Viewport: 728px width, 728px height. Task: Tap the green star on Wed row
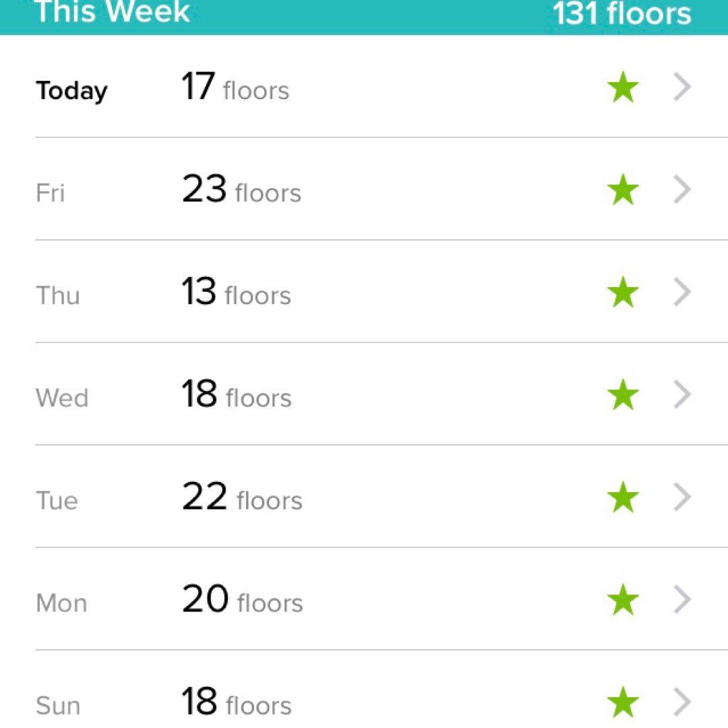coord(623,396)
